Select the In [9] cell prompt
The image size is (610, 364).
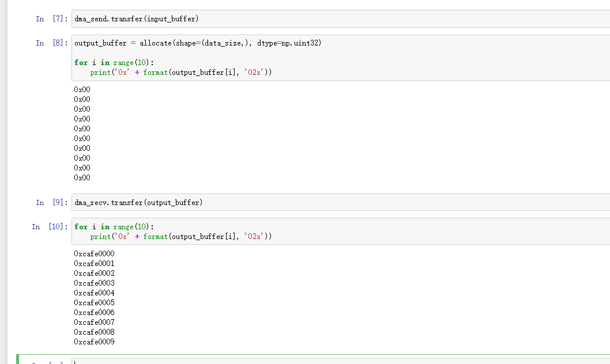click(51, 202)
